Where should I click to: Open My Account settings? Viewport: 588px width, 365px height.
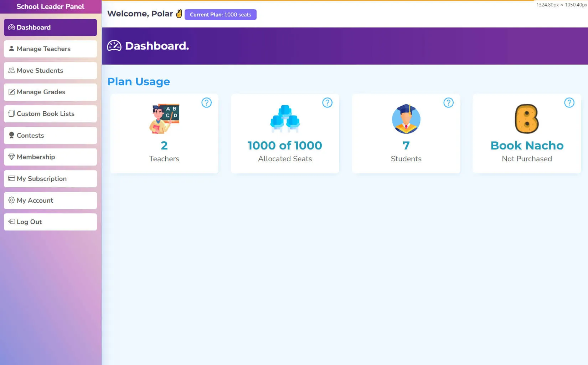(x=50, y=201)
